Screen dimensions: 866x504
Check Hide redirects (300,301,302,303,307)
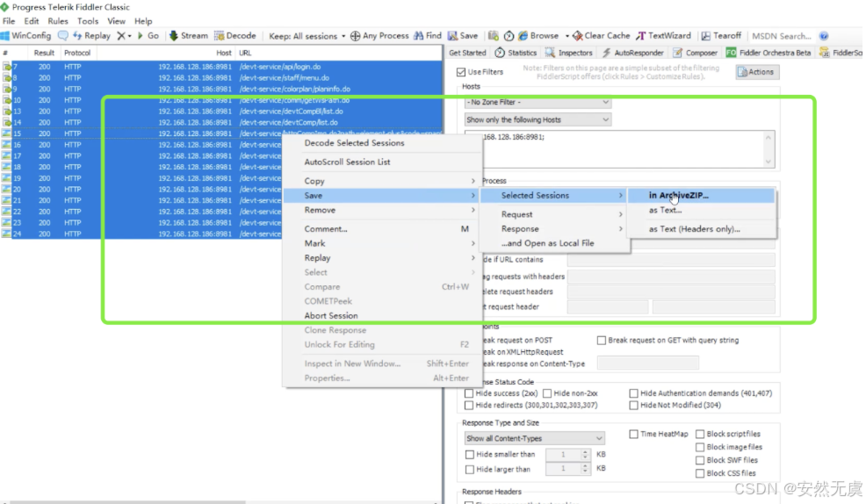pyautogui.click(x=469, y=405)
